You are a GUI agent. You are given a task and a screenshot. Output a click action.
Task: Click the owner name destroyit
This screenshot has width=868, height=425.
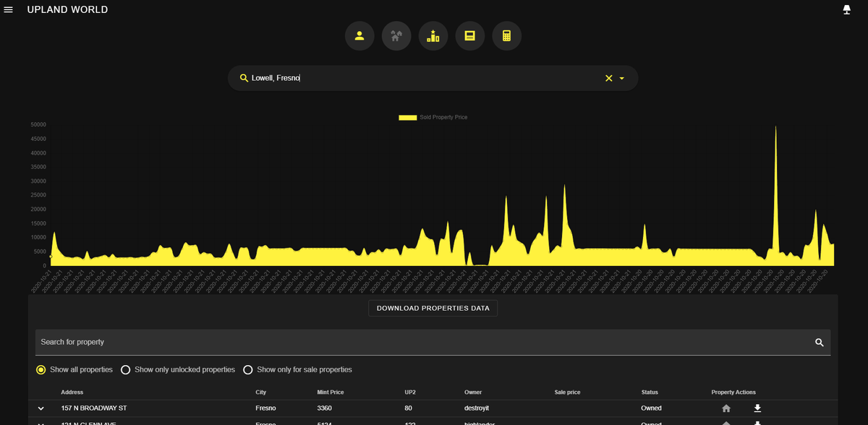tap(478, 408)
